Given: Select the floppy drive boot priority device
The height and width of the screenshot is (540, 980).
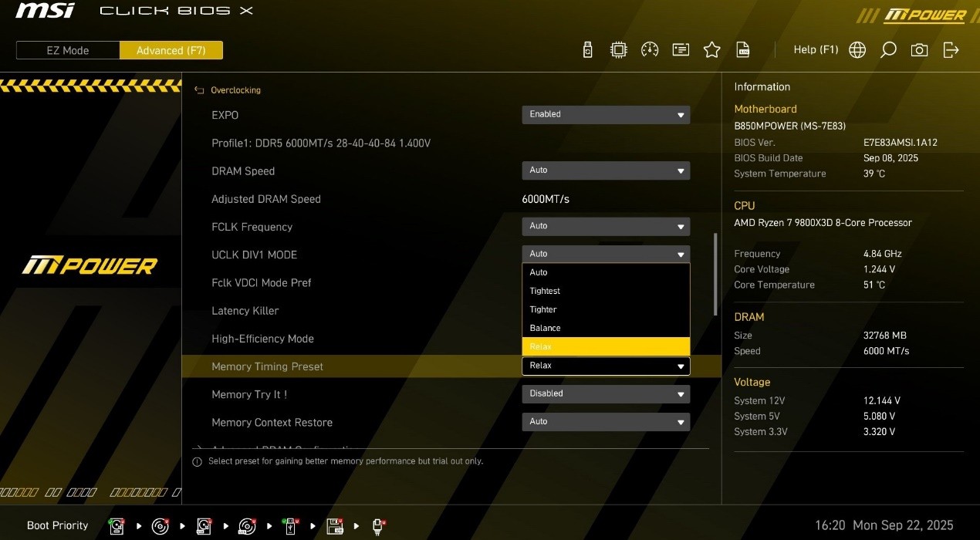Looking at the screenshot, I should click(335, 526).
